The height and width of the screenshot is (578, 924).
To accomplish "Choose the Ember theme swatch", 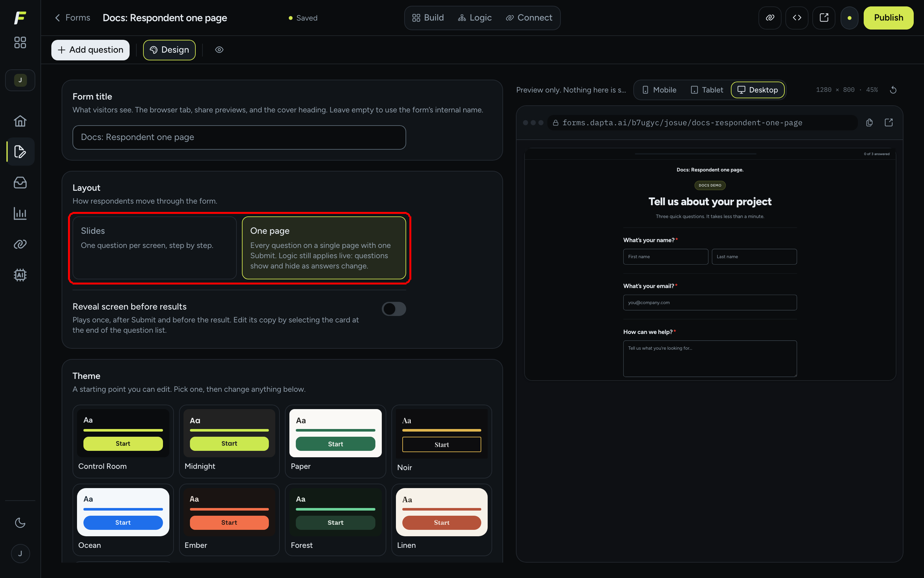I will 229,520.
